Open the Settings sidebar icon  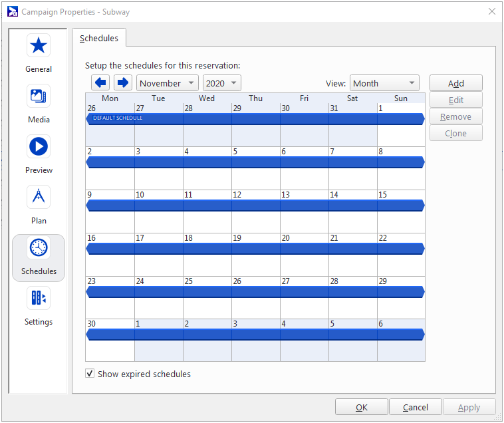tap(39, 298)
